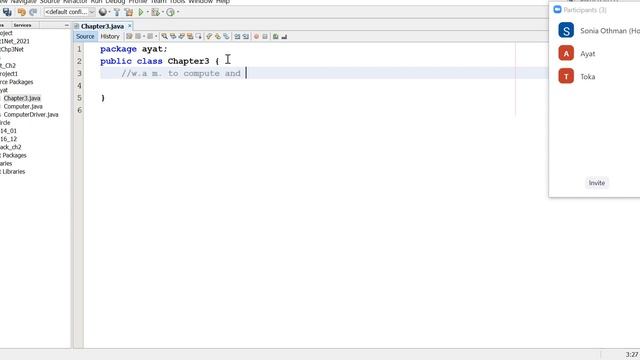Select the 14_01 tree entry
640x360 pixels.
tap(8, 131)
